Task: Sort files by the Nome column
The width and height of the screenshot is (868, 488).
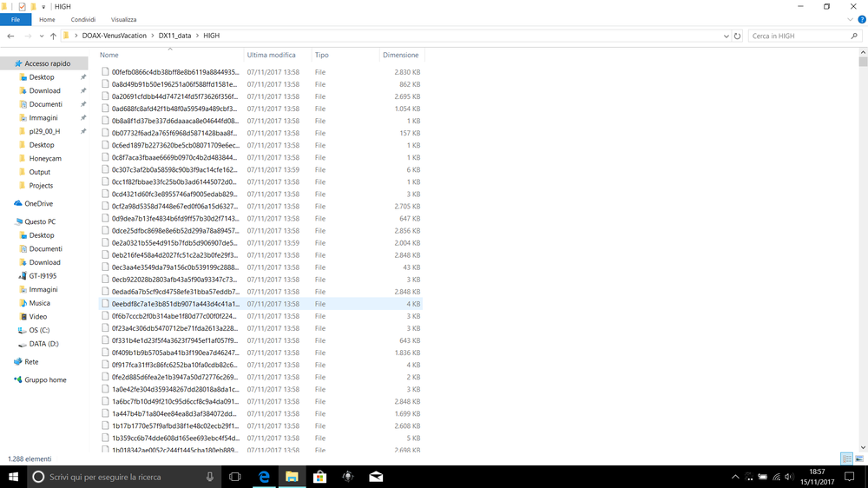Action: (170, 55)
